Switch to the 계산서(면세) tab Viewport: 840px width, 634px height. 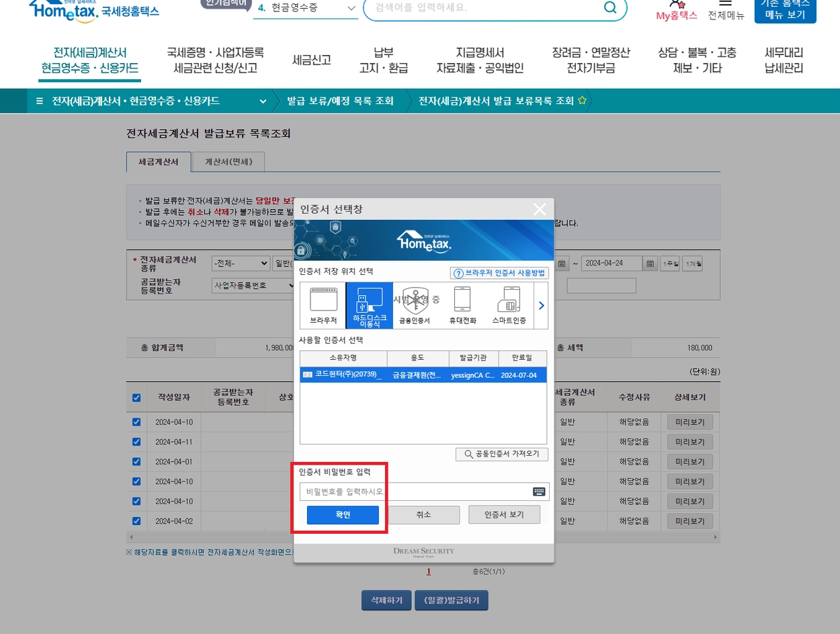(x=228, y=161)
